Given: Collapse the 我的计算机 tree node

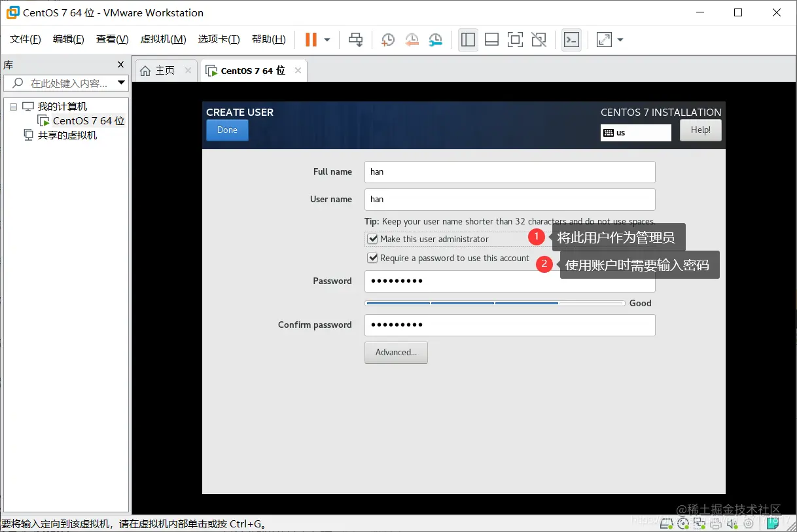Looking at the screenshot, I should (x=13, y=107).
